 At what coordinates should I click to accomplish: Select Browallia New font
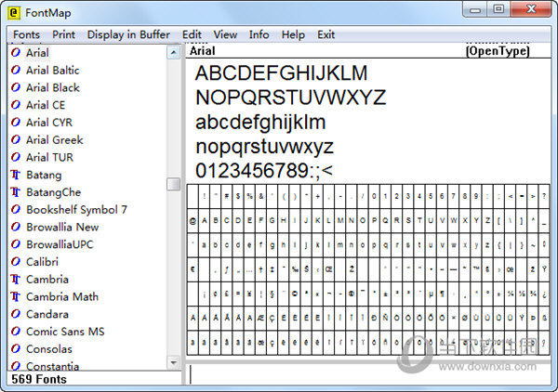[62, 227]
